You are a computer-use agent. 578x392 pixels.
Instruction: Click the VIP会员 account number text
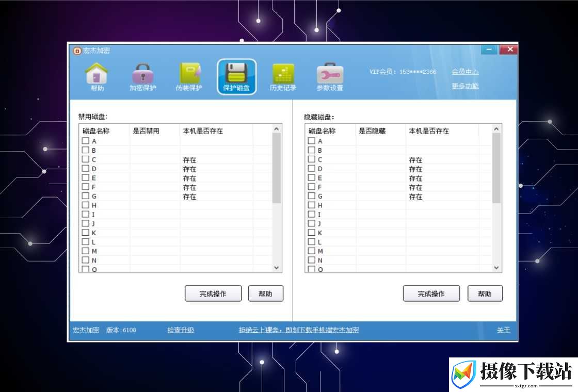403,72
